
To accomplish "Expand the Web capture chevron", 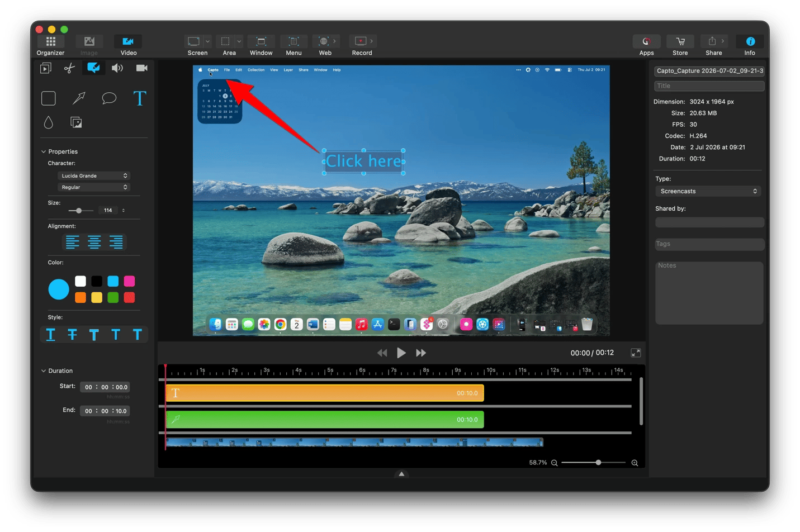I will pyautogui.click(x=335, y=41).
